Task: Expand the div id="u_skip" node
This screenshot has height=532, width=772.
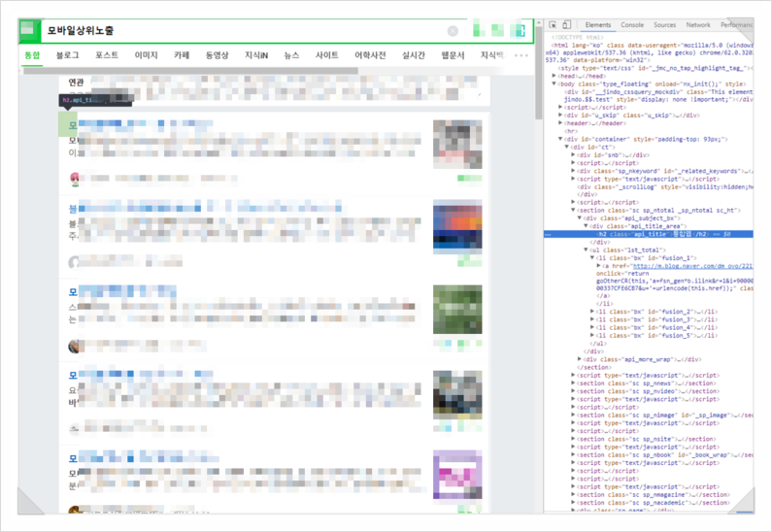Action: click(x=560, y=116)
